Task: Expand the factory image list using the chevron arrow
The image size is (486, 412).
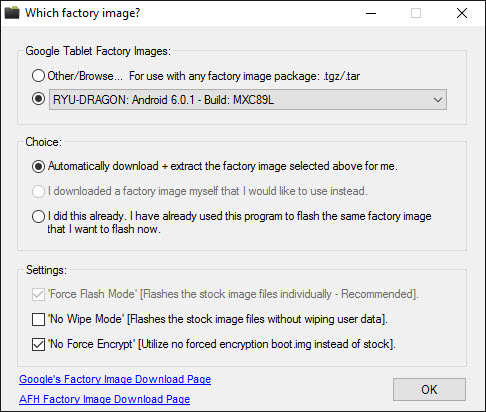Action: 438,100
